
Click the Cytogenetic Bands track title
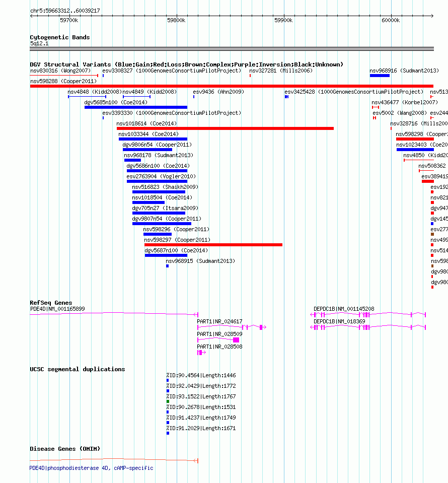click(x=60, y=37)
